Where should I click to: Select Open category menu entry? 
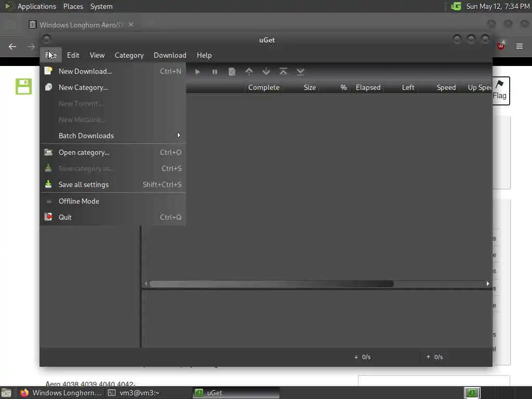coord(113,153)
